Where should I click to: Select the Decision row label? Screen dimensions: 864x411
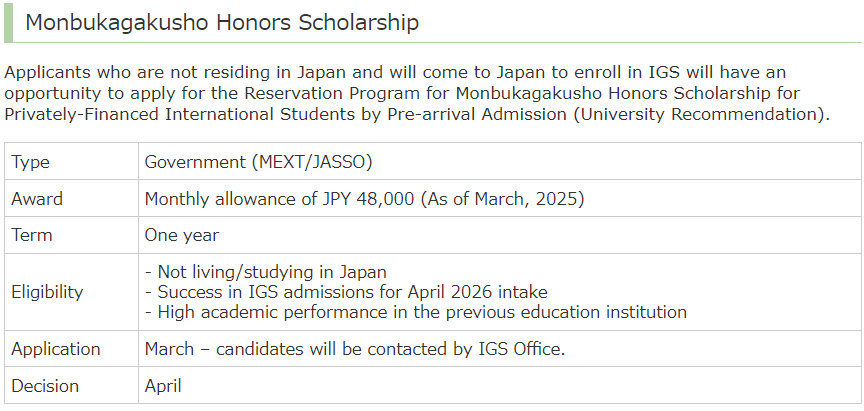click(x=45, y=386)
